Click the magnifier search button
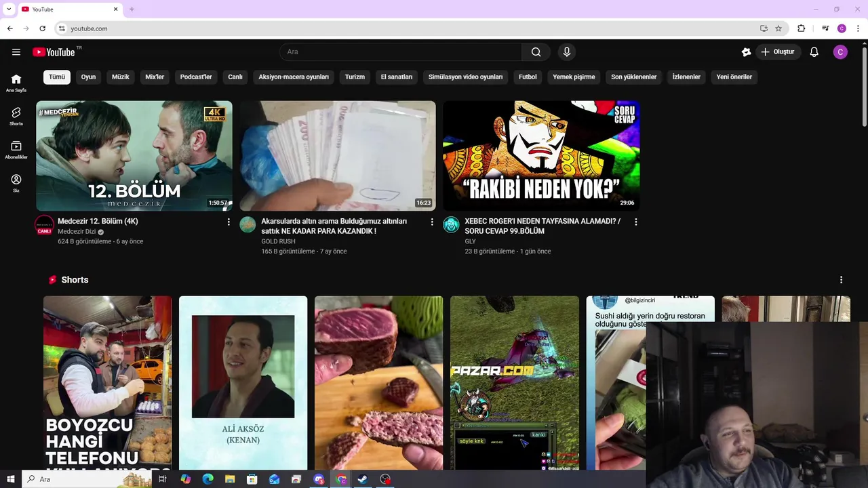868x488 pixels. (x=536, y=52)
